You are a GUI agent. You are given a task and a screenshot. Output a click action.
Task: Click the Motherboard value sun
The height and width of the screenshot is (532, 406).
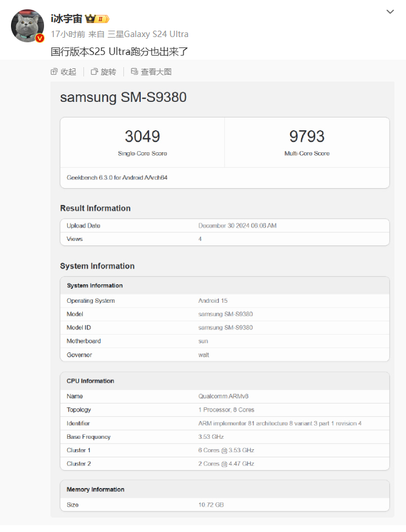point(203,341)
